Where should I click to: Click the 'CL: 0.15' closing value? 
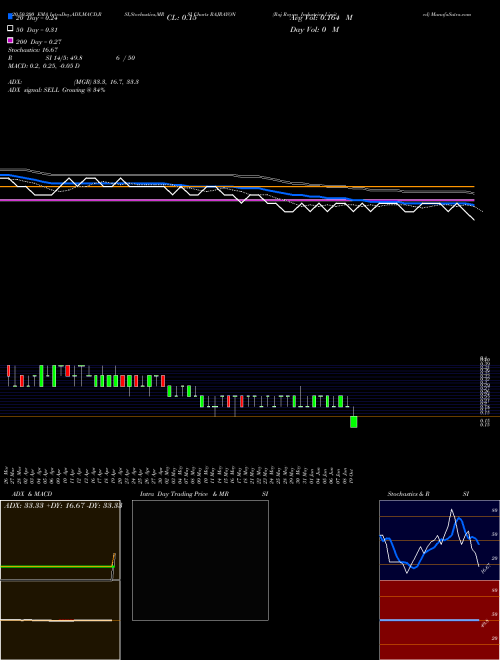point(182,18)
